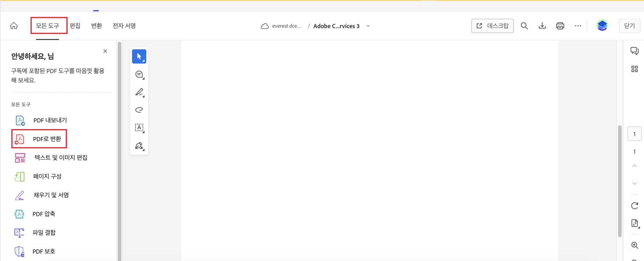Click the everest dce... breadcrumb
644x261 pixels.
(x=286, y=26)
